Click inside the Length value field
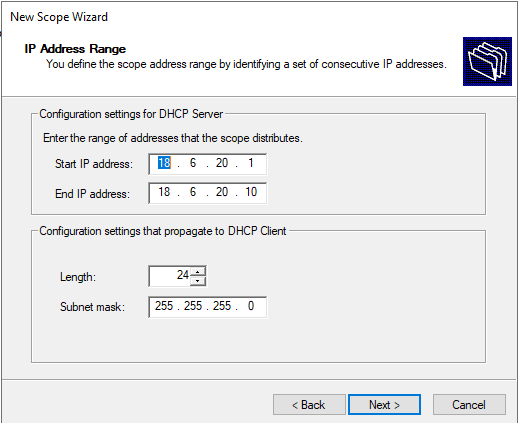 [170, 276]
